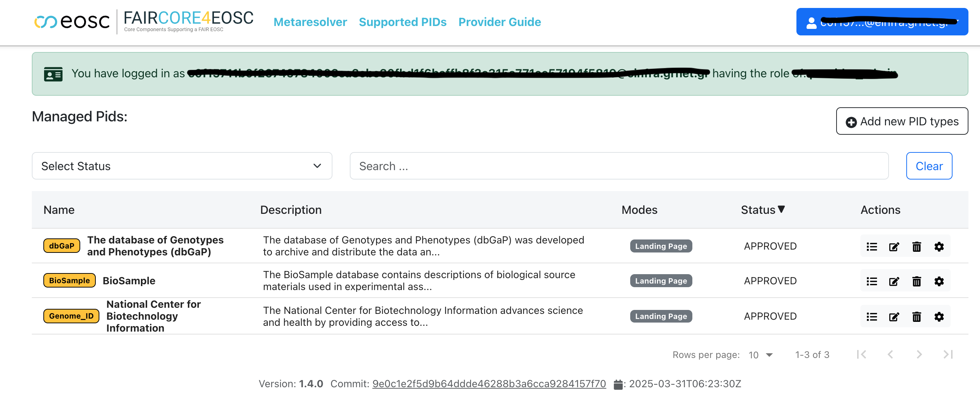Click the Clear filter button
This screenshot has width=980, height=406.
(x=929, y=166)
